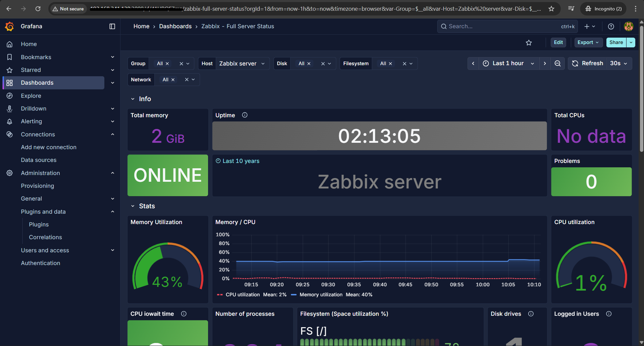Shift time range backward with left arrow
Screen dimensions: 644x346
(473, 63)
